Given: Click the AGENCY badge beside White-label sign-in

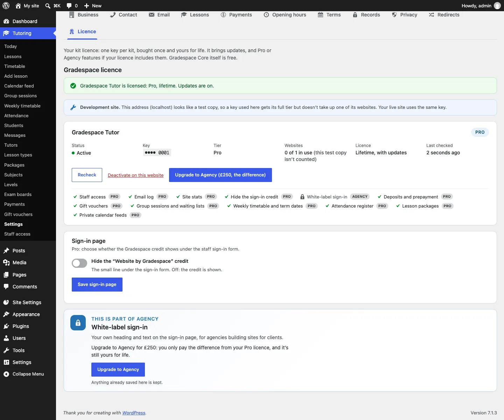Looking at the screenshot, I should 360,197.
